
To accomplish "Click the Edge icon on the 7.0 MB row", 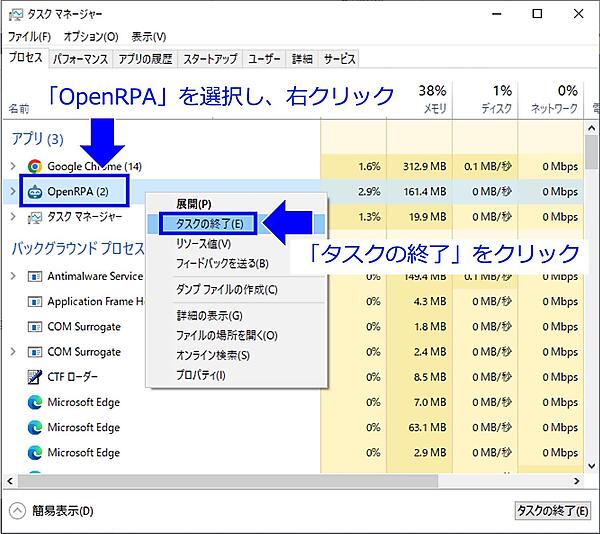I will coord(35,402).
